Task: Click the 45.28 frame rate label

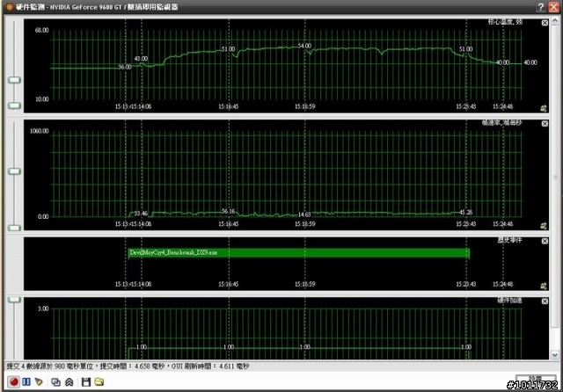Action: [x=465, y=213]
